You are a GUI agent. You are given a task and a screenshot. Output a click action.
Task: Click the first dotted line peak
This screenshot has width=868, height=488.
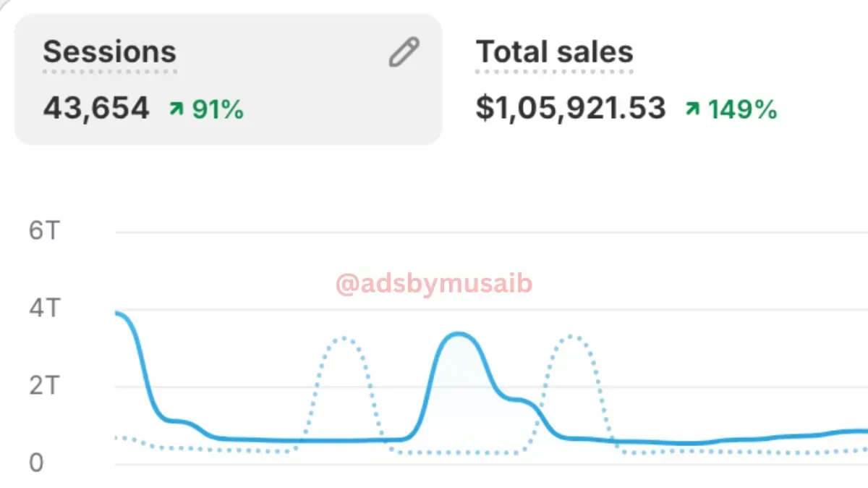click(344, 338)
